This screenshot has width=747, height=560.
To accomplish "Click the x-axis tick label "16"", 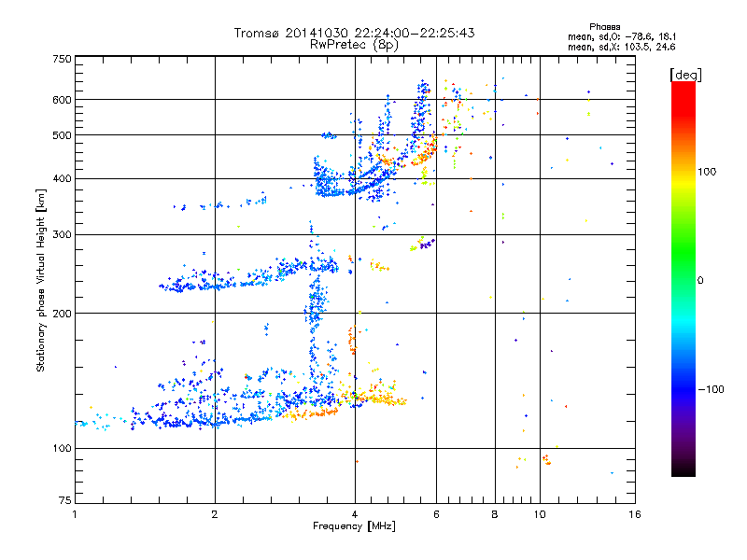I will pyautogui.click(x=635, y=514).
